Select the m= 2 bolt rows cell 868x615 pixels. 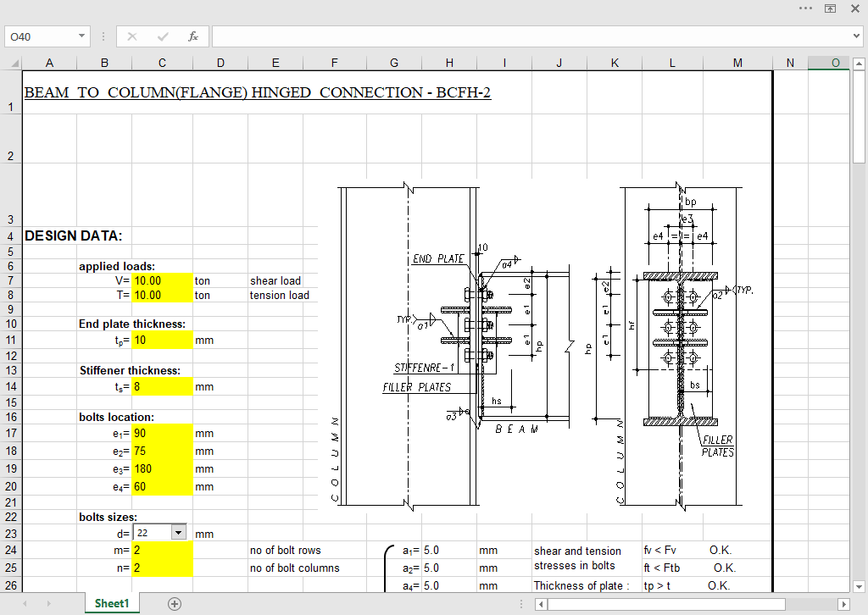click(x=162, y=550)
